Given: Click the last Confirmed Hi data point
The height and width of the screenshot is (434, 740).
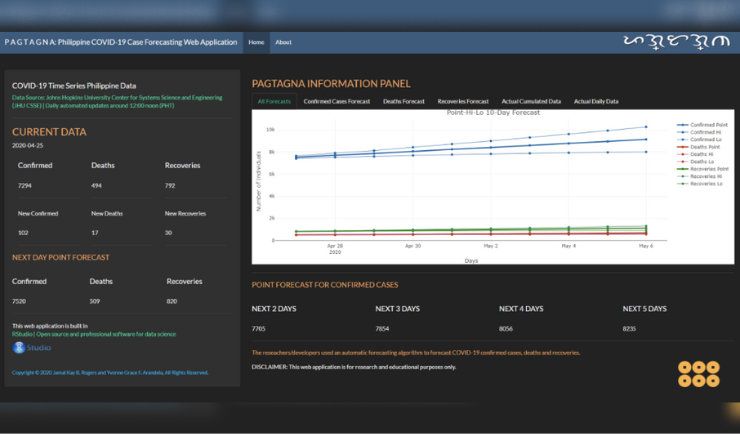Looking at the screenshot, I should (646, 127).
